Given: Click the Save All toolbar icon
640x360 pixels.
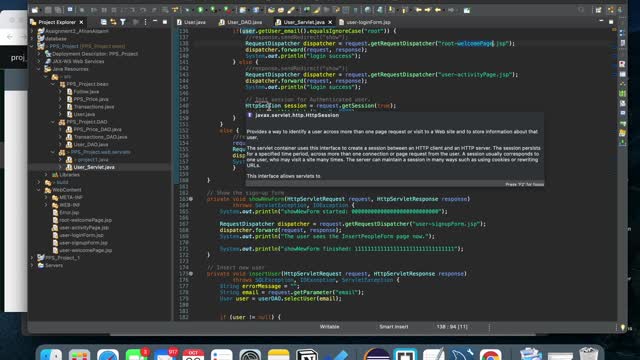Looking at the screenshot, I should (x=58, y=10).
